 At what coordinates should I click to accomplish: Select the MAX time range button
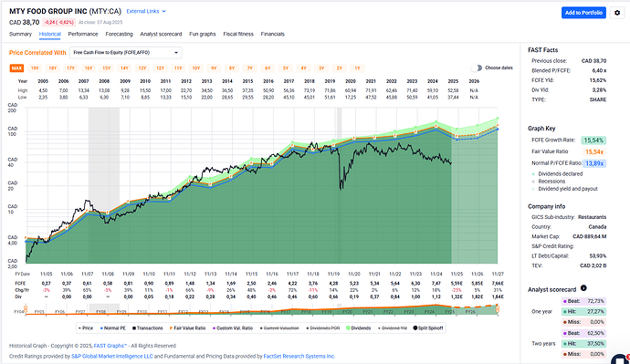pyautogui.click(x=16, y=68)
